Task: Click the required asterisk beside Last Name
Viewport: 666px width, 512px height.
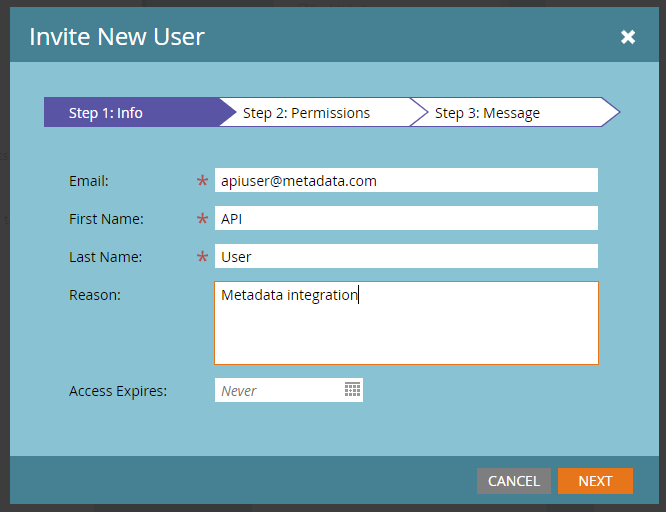Action: (203, 258)
